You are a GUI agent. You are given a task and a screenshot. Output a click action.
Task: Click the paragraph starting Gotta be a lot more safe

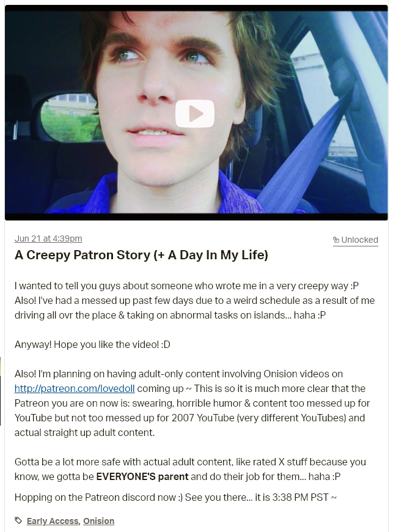pos(190,469)
